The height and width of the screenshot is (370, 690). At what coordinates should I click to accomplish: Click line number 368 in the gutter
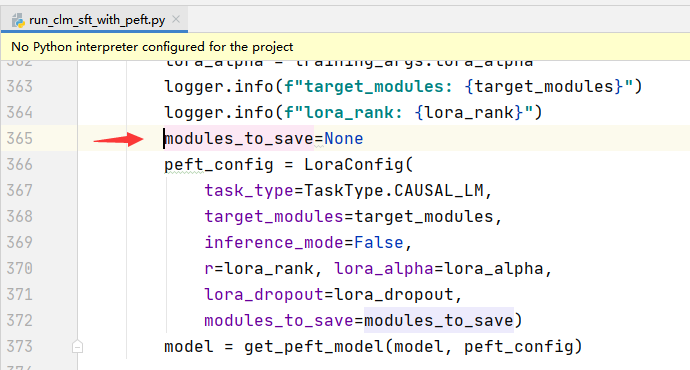[x=20, y=216]
